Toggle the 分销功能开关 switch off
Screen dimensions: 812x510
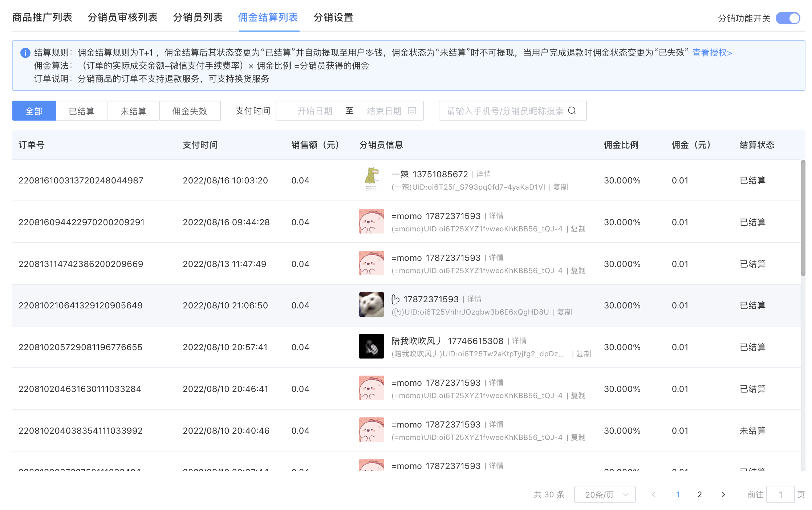[788, 18]
